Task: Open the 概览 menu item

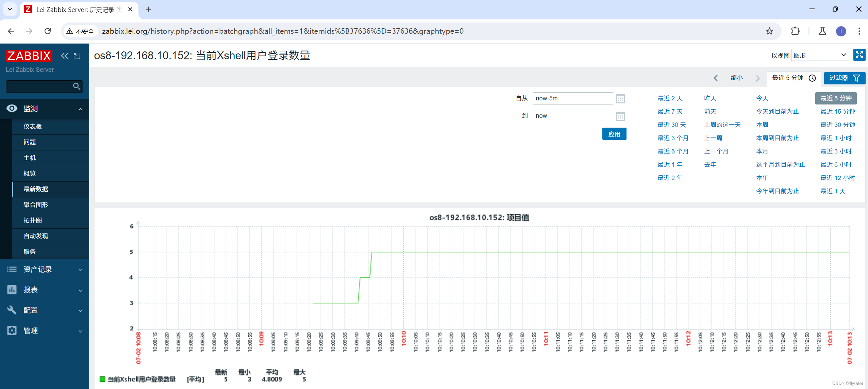Action: (50, 174)
